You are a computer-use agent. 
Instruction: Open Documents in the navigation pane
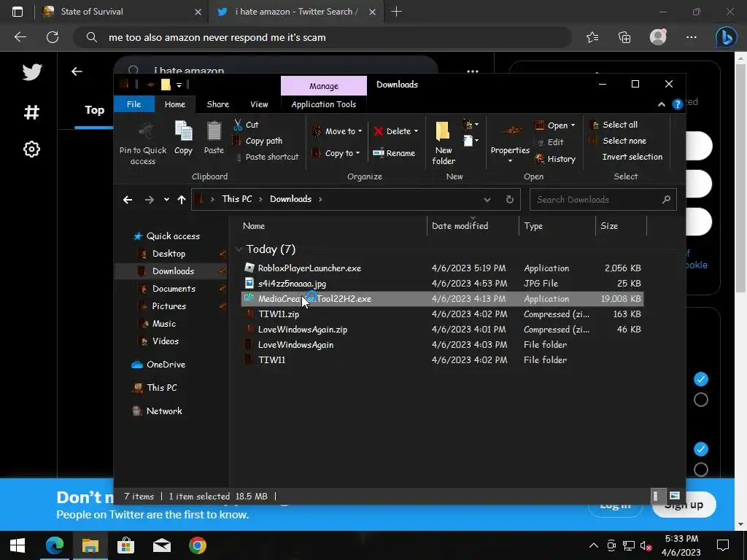click(174, 289)
